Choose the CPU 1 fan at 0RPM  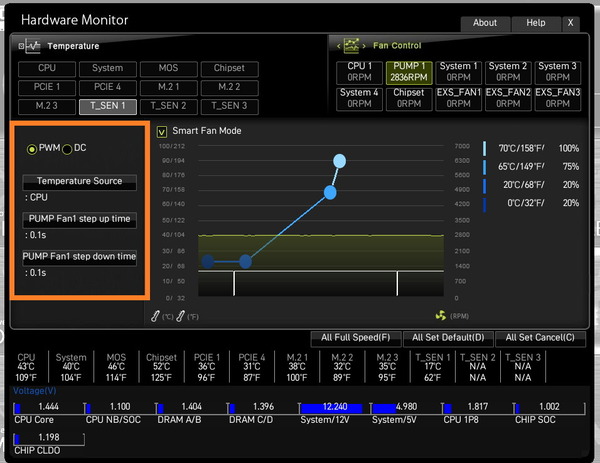(359, 72)
